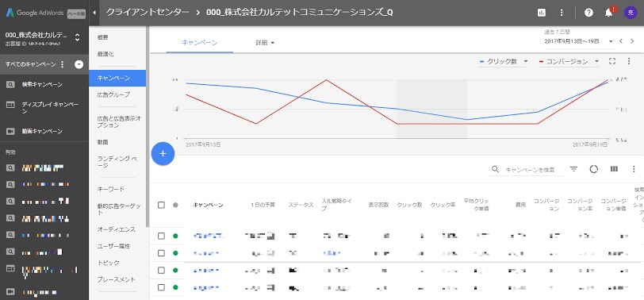Image resolution: width=644 pixels, height=300 pixels.
Task: Open 広告と広告表示オプション menu item
Action: click(x=119, y=122)
